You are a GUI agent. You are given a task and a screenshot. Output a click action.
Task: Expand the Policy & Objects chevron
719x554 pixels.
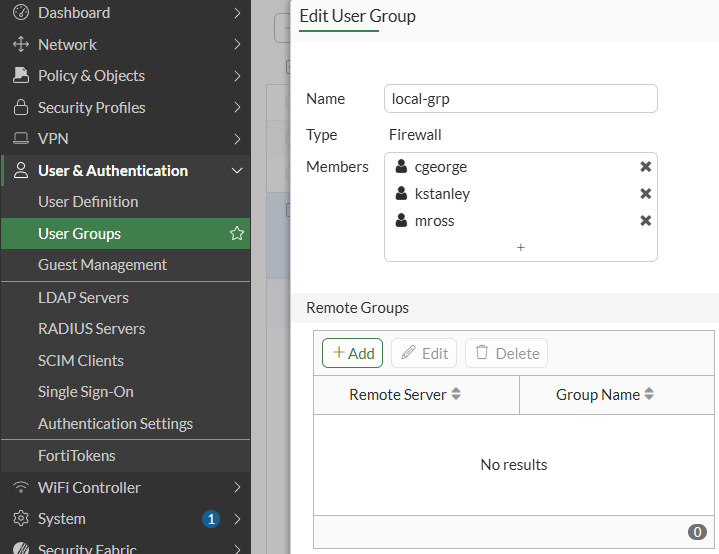(x=237, y=76)
